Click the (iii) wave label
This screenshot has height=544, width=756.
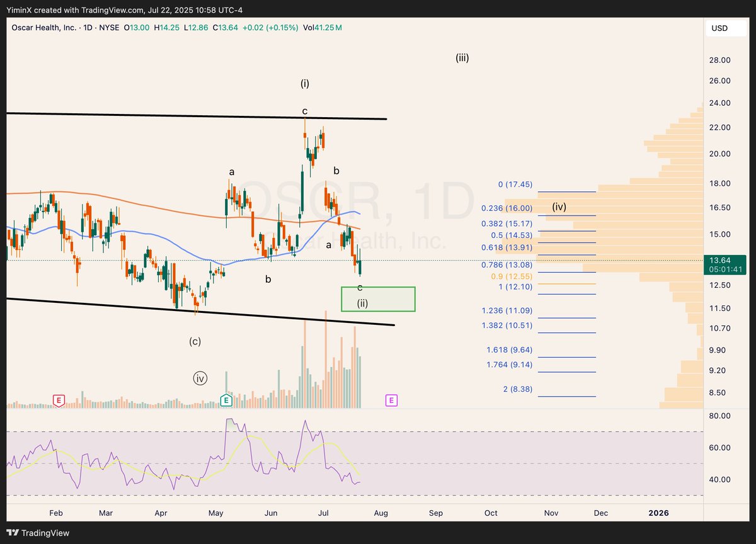pyautogui.click(x=462, y=58)
